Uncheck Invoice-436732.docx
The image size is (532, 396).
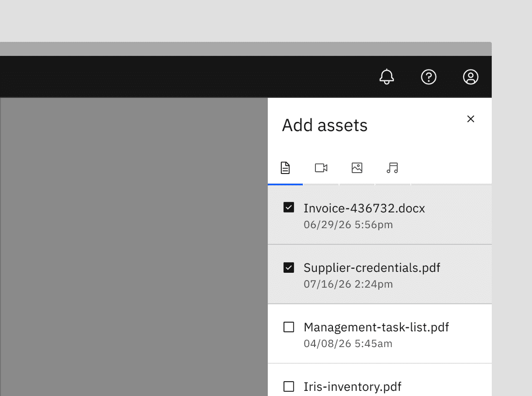289,208
